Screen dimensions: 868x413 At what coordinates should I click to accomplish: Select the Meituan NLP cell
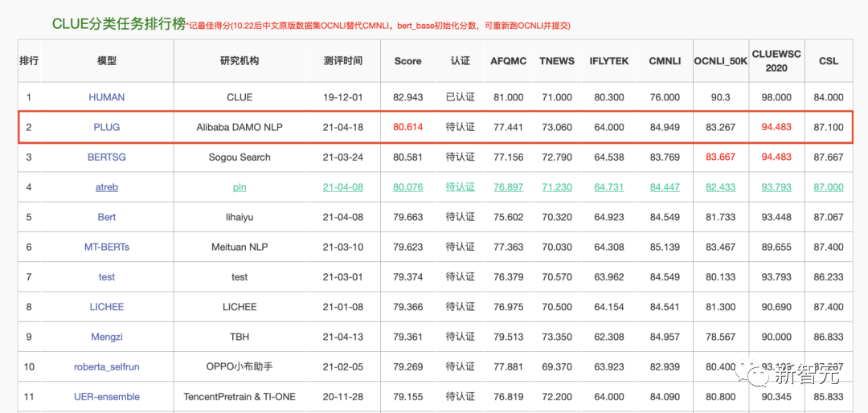(240, 247)
